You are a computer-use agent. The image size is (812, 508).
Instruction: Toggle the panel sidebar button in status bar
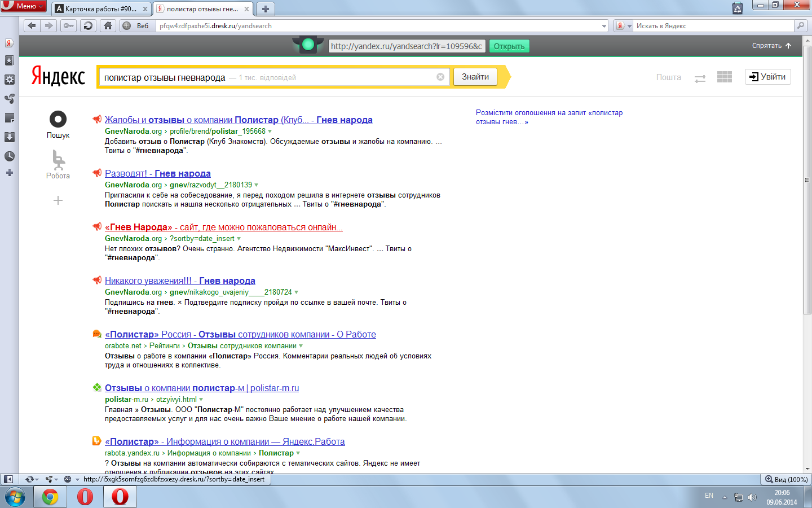click(8, 479)
